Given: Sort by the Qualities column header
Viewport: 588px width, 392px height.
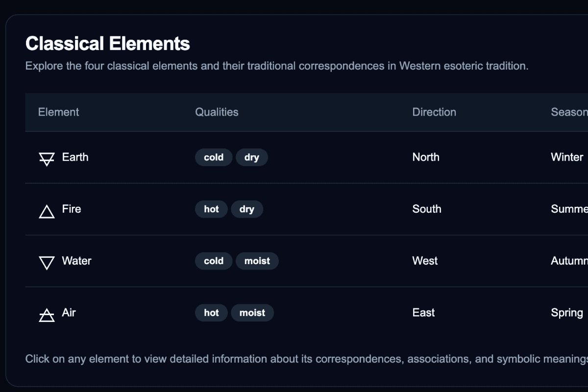Looking at the screenshot, I should click(217, 112).
